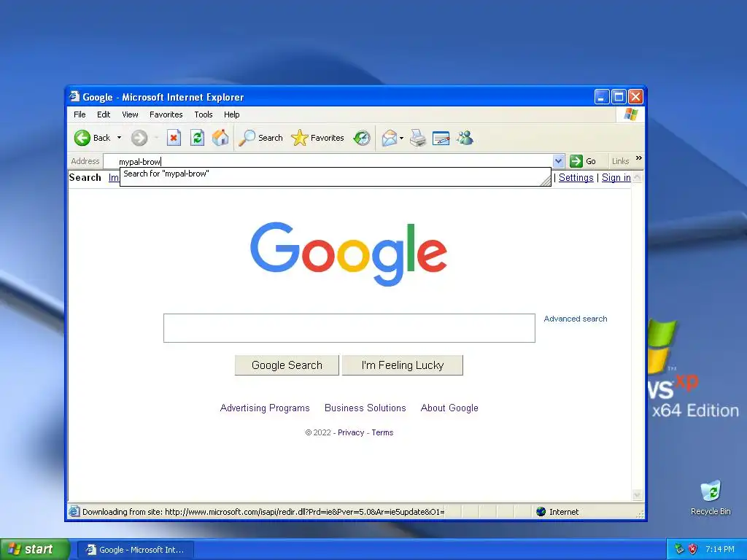This screenshot has width=747, height=560.
Task: Open the File menu
Action: point(80,114)
